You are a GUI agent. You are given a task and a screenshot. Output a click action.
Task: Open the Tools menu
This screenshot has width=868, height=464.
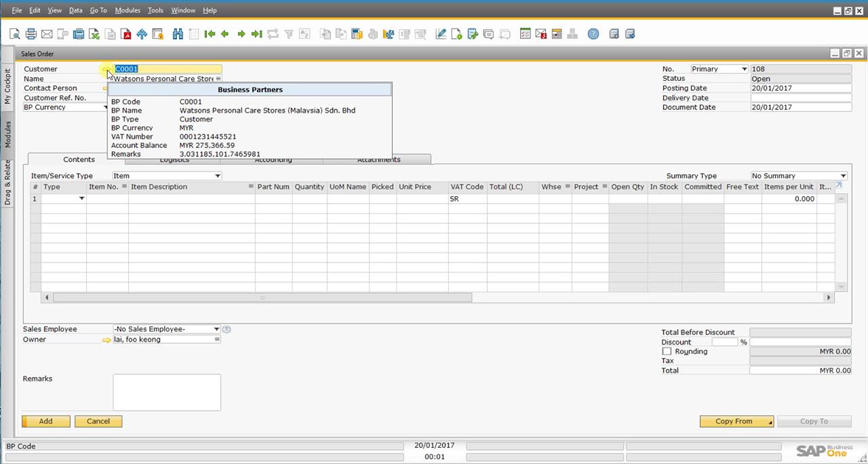[155, 10]
